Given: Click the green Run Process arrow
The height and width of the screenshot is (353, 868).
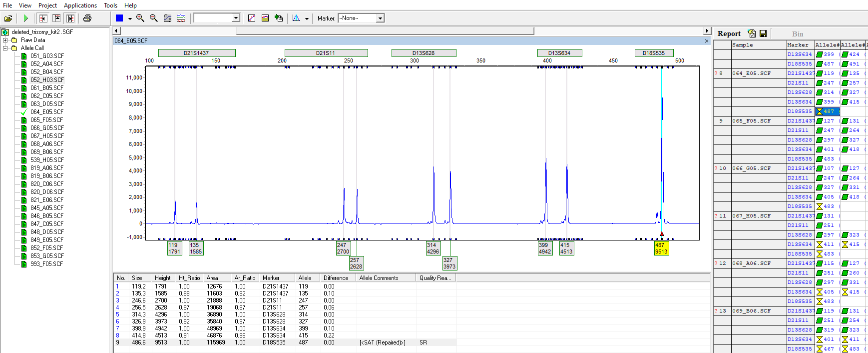Looking at the screenshot, I should point(25,18).
